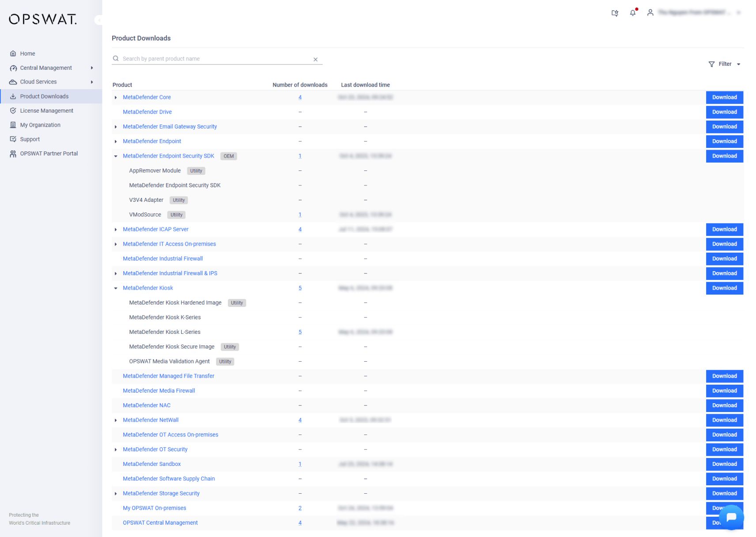Download MetaDefender Core

click(724, 97)
